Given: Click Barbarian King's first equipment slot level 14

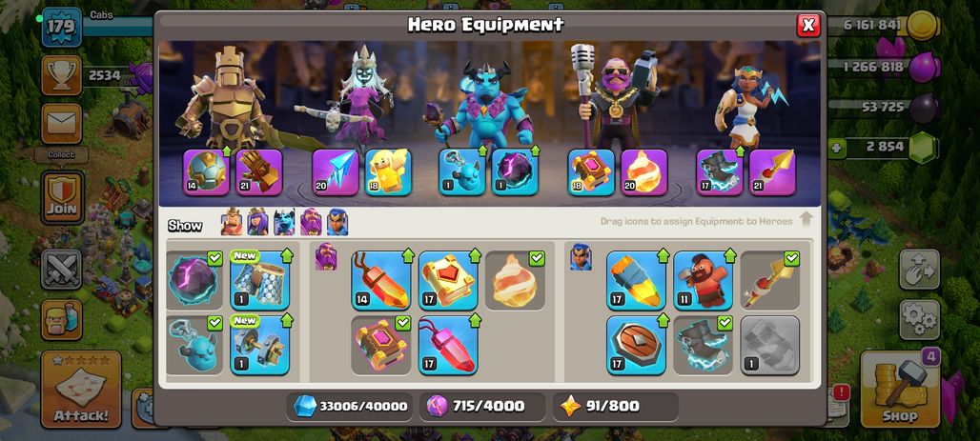Looking at the screenshot, I should pos(206,172).
